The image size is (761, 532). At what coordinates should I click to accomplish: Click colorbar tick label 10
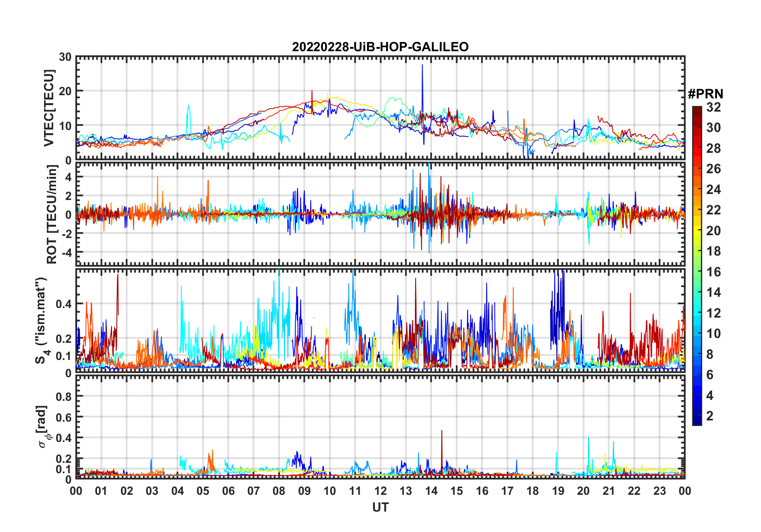pos(713,334)
